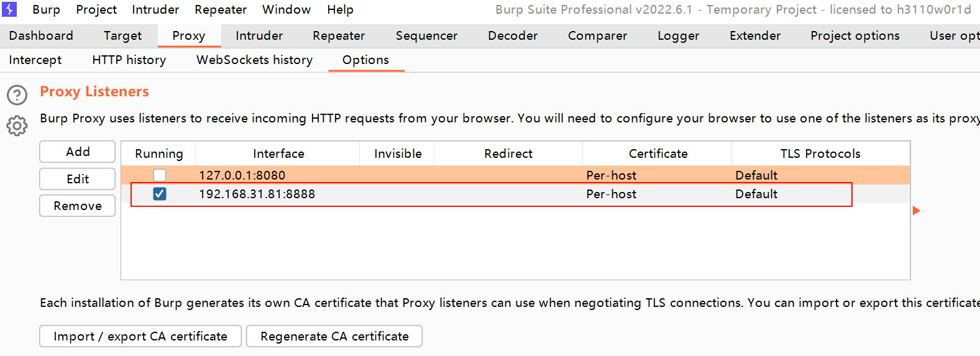Open the User options tab

tap(954, 35)
